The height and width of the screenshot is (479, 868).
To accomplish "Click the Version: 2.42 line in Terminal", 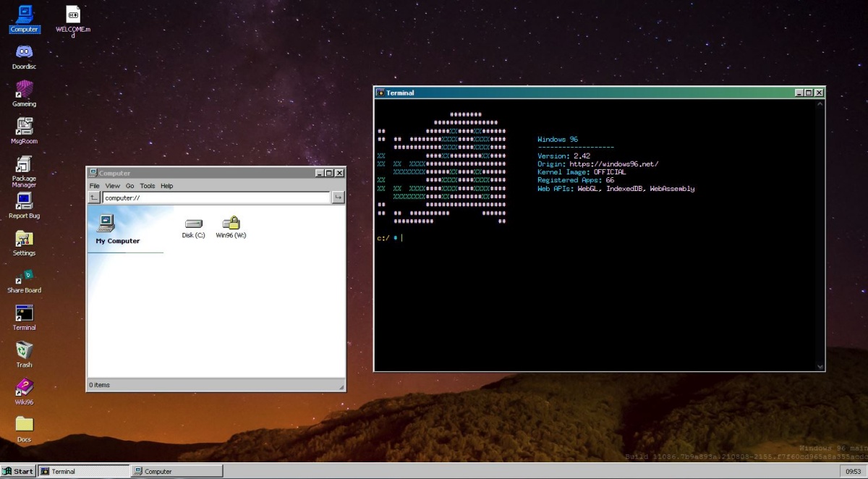I will (x=563, y=156).
